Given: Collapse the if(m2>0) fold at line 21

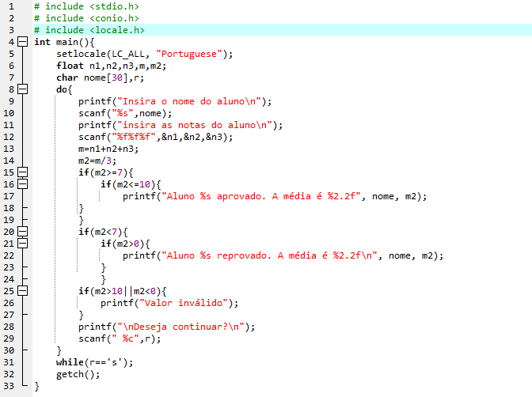Looking at the screenshot, I should pyautogui.click(x=22, y=244).
